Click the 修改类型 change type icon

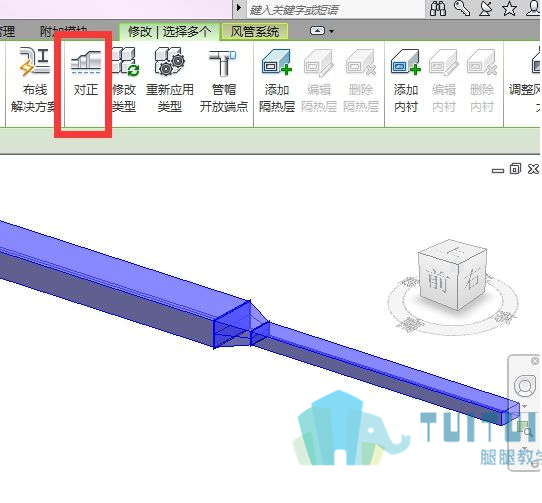click(x=124, y=80)
